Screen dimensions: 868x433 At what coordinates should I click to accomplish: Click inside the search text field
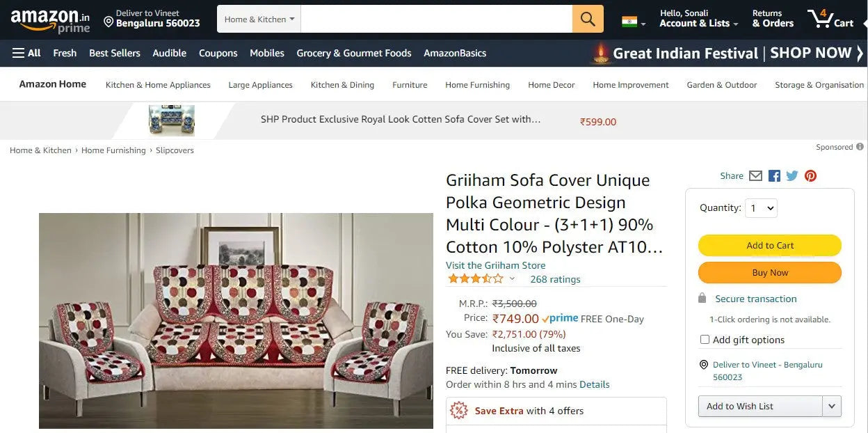(436, 19)
